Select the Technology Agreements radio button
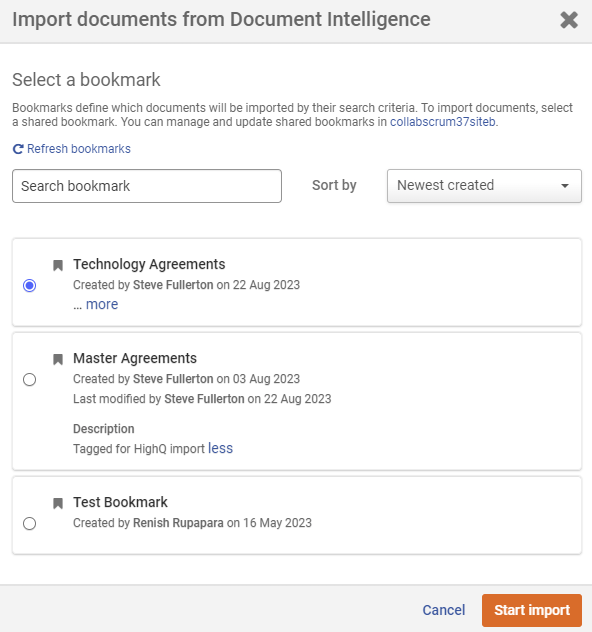The width and height of the screenshot is (592, 632). 29,285
